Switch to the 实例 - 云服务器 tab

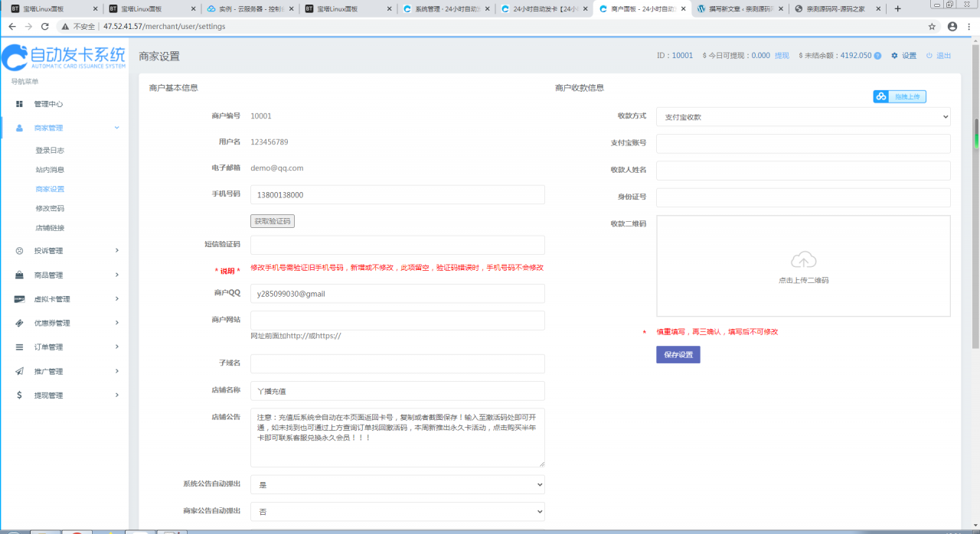250,8
